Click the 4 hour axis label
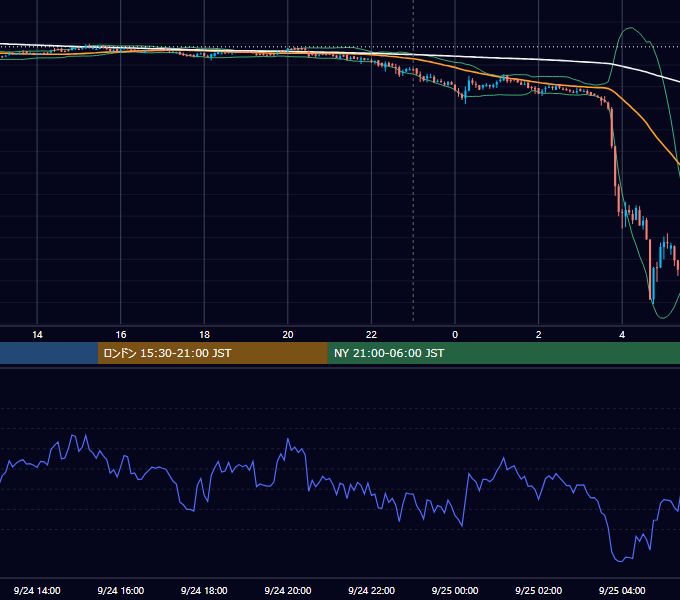This screenshot has width=680, height=600. click(622, 335)
